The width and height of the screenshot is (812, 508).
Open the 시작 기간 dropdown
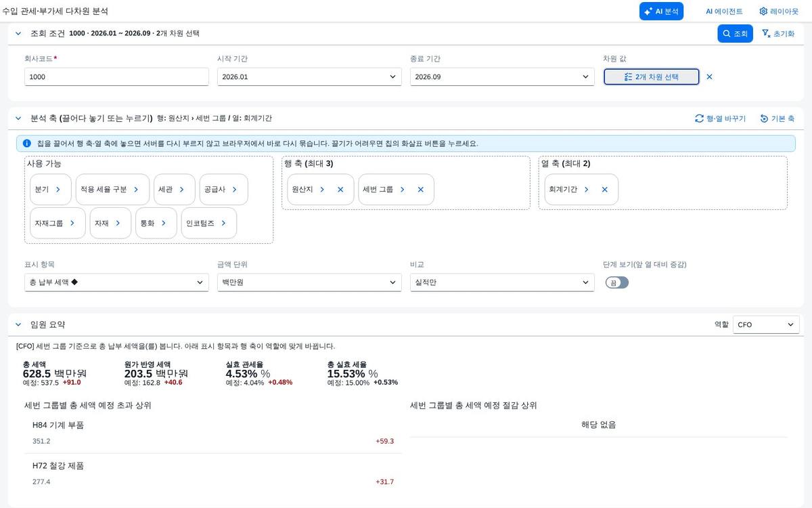(309, 77)
